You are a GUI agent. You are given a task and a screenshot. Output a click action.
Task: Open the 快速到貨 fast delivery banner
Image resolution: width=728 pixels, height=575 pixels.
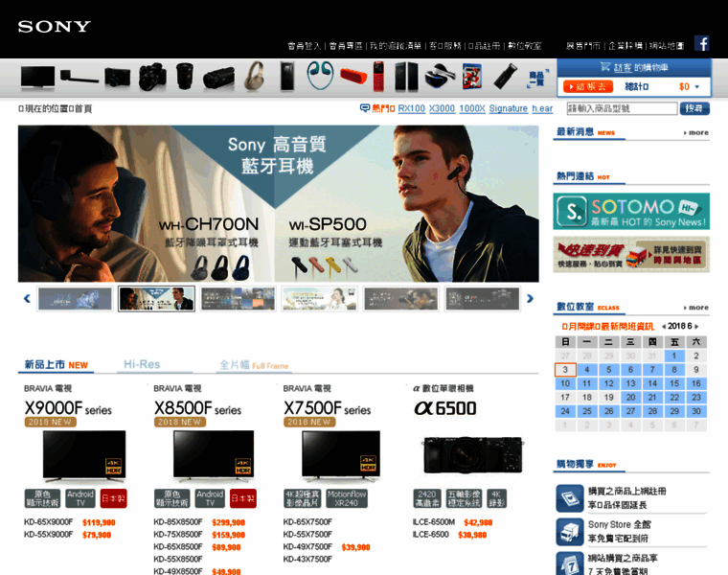631,254
